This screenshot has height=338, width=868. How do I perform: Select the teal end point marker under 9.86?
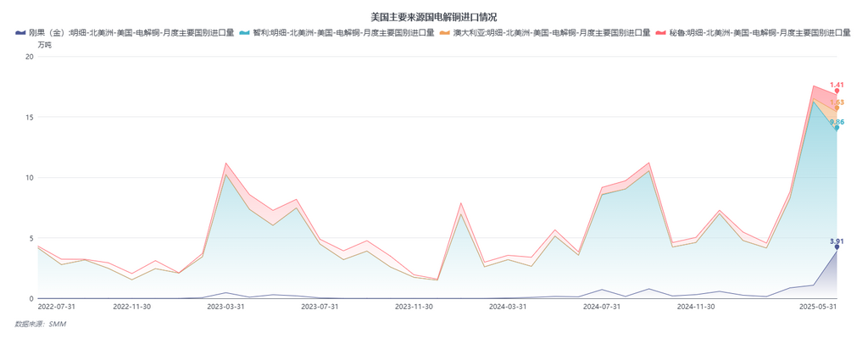[x=837, y=127]
